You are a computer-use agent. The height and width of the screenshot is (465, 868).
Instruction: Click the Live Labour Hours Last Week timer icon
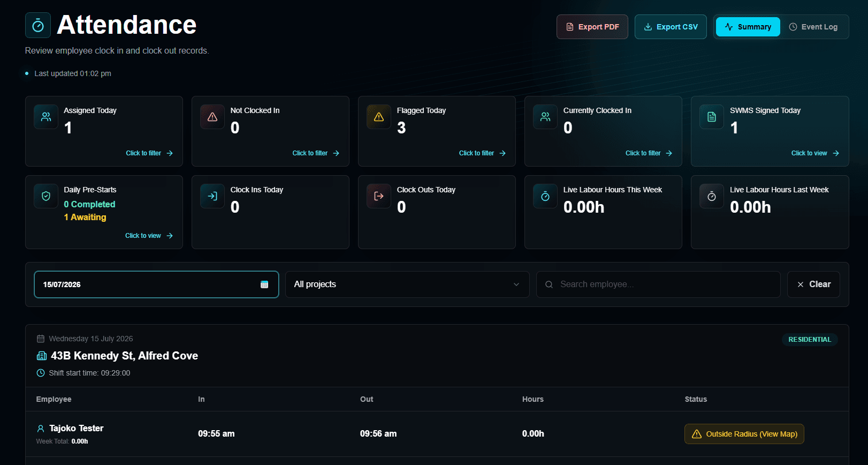coord(712,196)
